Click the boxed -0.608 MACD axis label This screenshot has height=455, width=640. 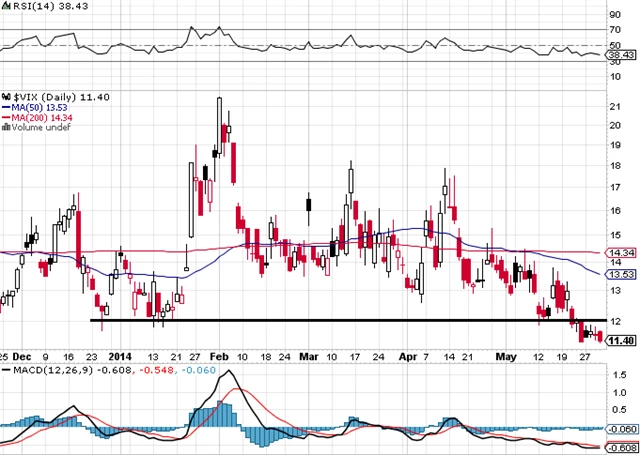[621, 448]
